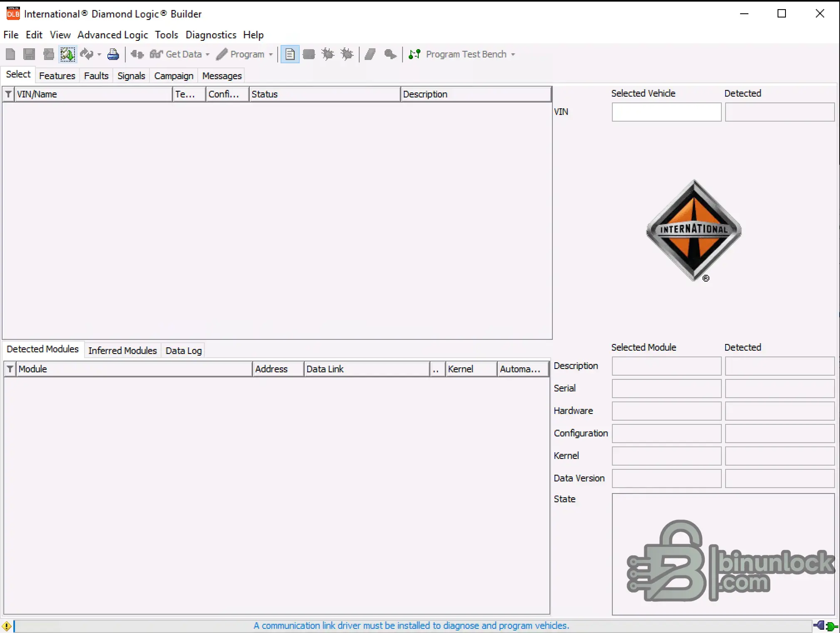Switch to the Inferred Modules tab

pyautogui.click(x=122, y=351)
